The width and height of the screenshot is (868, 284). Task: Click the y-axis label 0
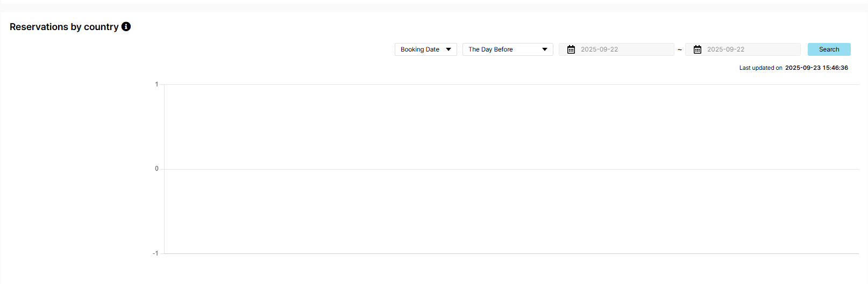point(156,169)
